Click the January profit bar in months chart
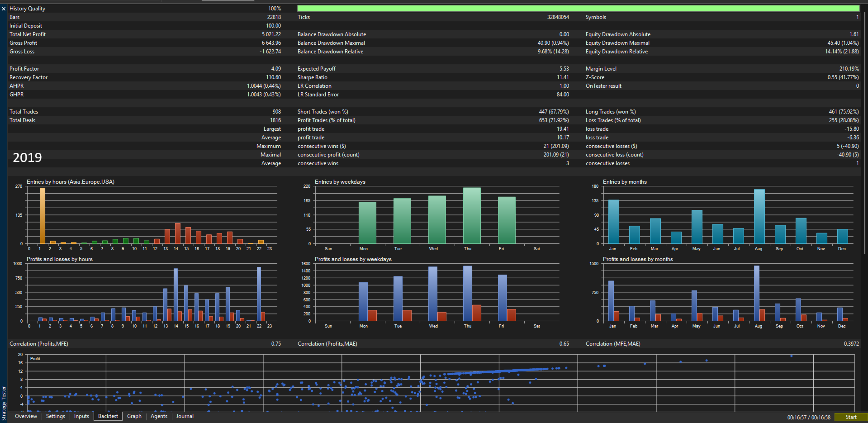The image size is (868, 423). click(611, 301)
